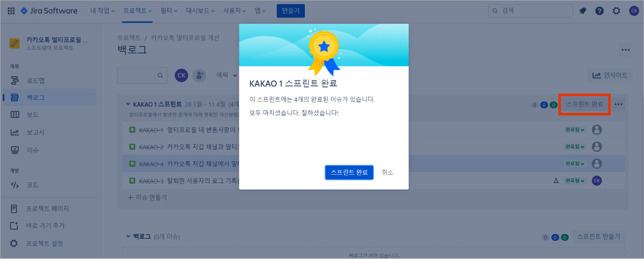The width and height of the screenshot is (644, 259).
Task: Open the 앱 menu
Action: click(261, 11)
